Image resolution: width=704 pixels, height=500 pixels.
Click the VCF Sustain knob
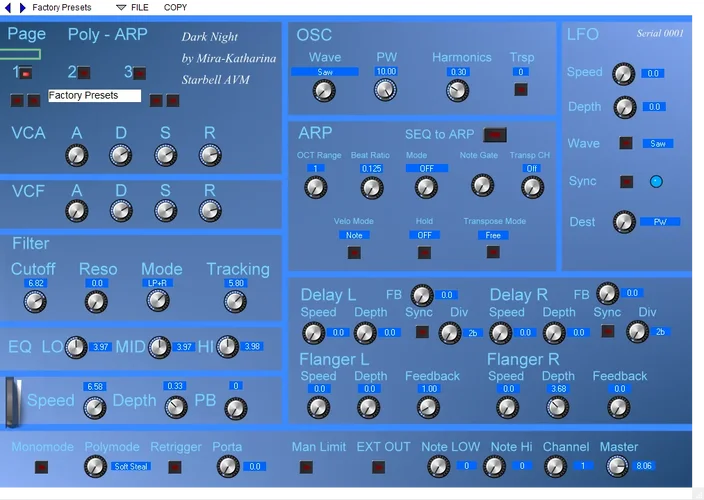tap(166, 211)
